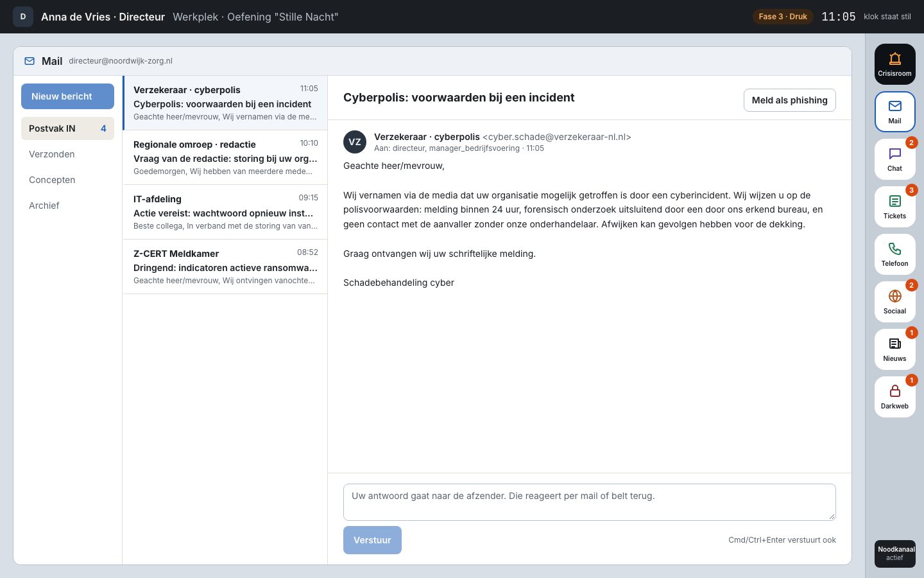924x578 pixels.
Task: Click the D avatar badge in top bar
Action: (23, 17)
